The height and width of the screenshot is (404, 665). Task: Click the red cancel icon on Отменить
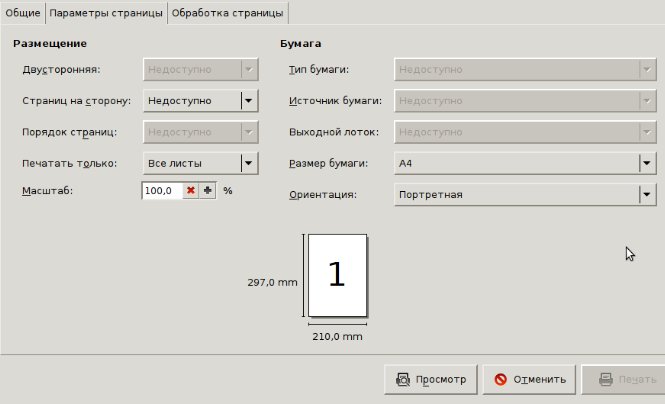coord(499,380)
